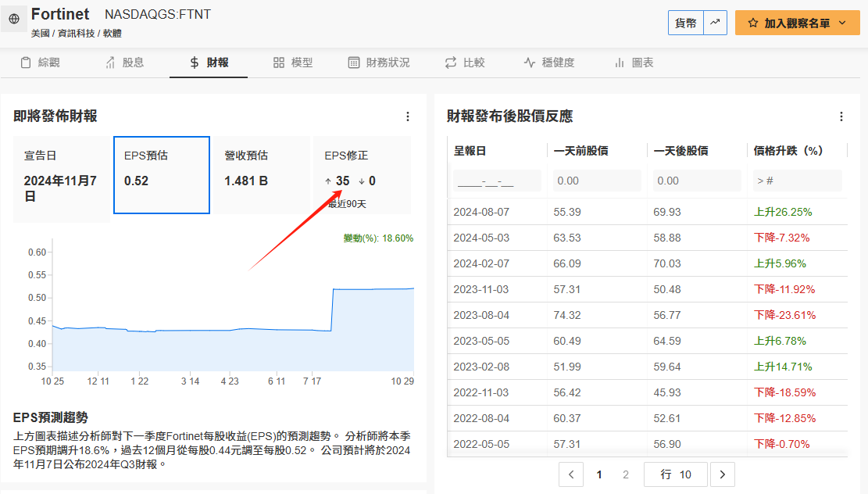868x494 pixels.
Task: Go to page 2 of the table
Action: point(626,474)
